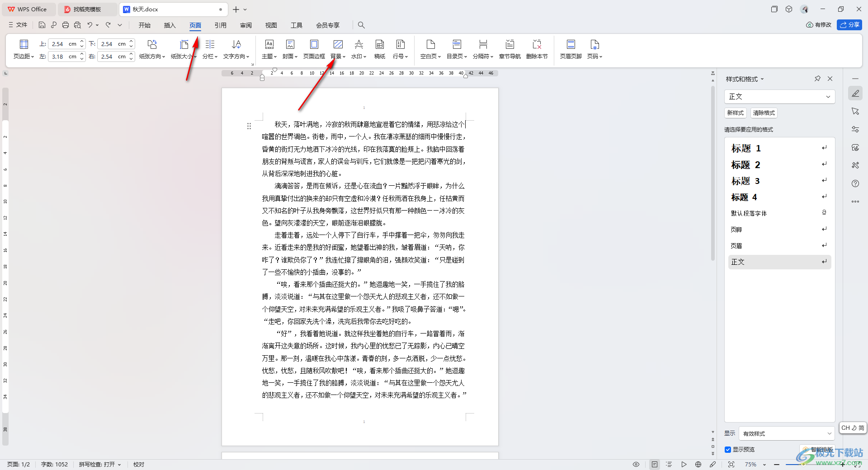
Task: Open the display filter 有效样式 dropdown
Action: [x=787, y=433]
